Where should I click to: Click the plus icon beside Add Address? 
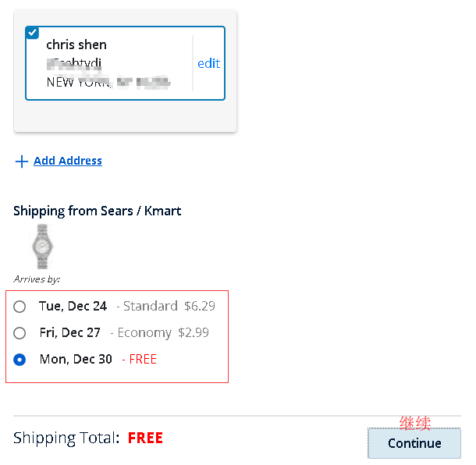click(x=21, y=162)
